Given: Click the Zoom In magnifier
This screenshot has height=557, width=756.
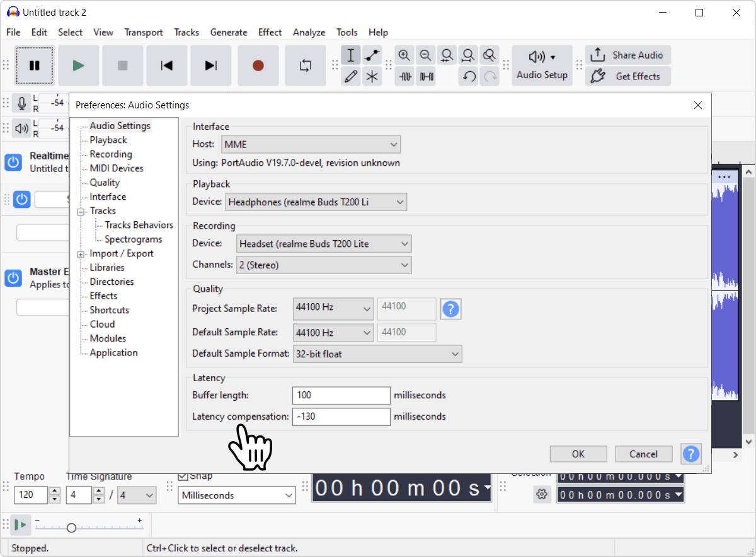Looking at the screenshot, I should 405,55.
